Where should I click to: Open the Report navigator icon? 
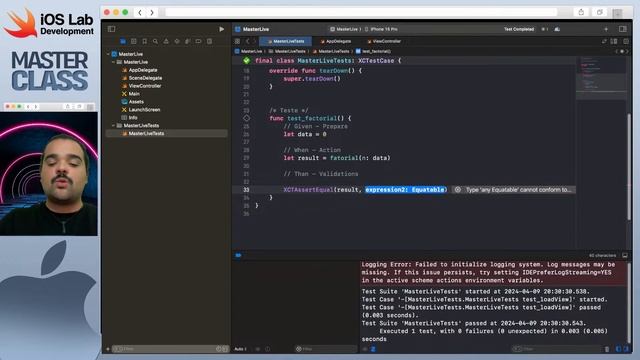tap(209, 41)
